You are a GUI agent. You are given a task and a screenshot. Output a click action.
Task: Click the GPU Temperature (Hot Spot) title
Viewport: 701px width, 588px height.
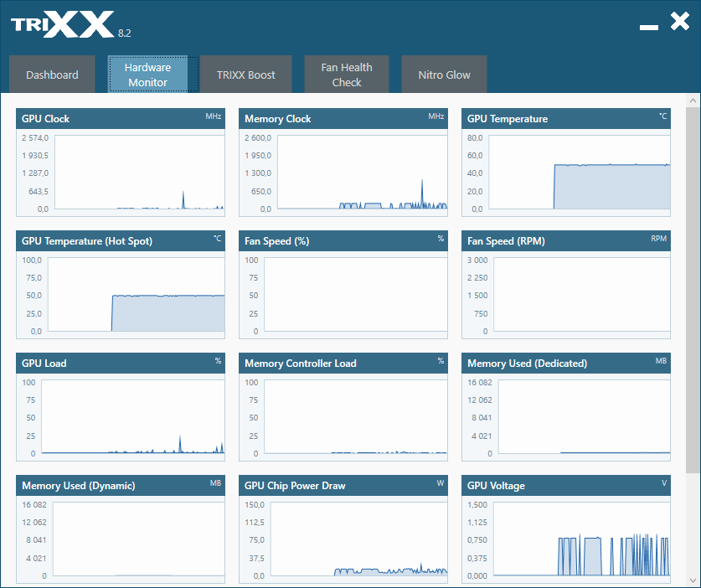click(x=87, y=241)
